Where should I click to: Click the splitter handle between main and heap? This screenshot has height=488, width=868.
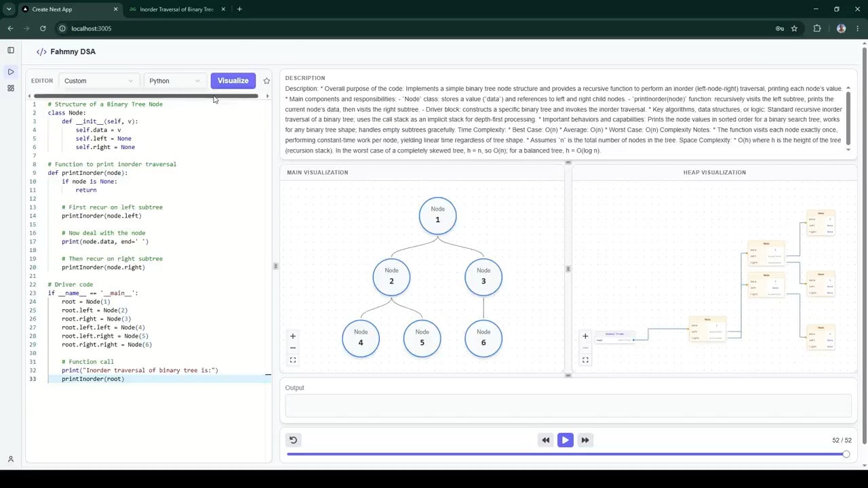pyautogui.click(x=568, y=269)
